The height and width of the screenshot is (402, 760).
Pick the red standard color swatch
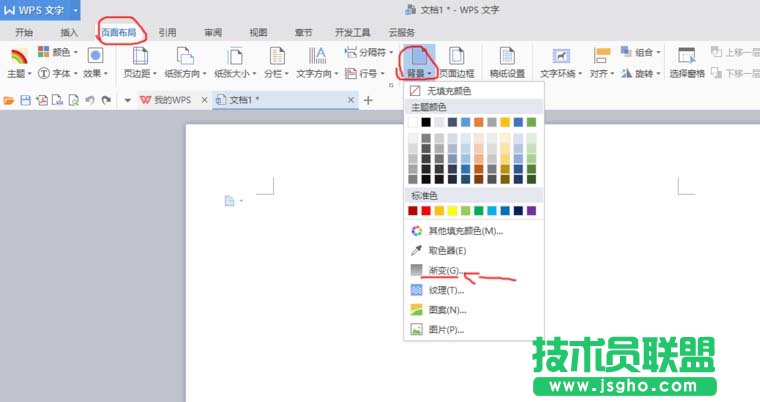pyautogui.click(x=426, y=210)
